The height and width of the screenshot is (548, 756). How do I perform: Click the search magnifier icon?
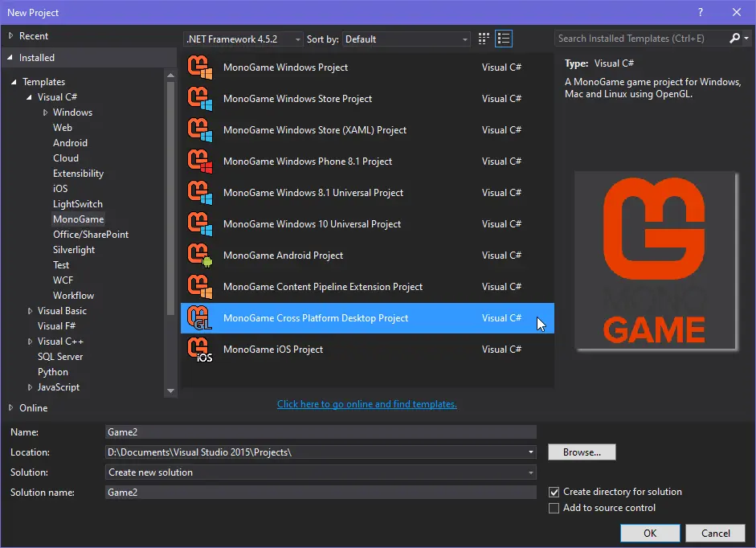(x=734, y=38)
